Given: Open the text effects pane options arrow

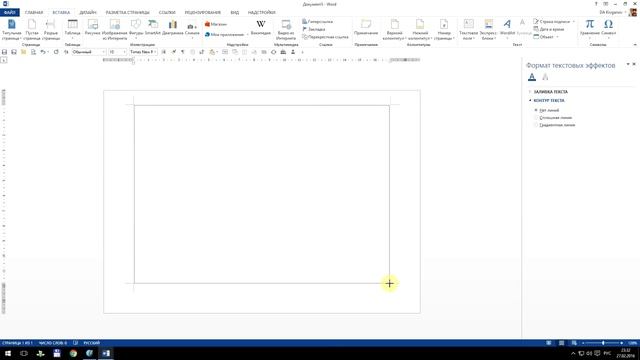Looking at the screenshot, I should point(628,64).
